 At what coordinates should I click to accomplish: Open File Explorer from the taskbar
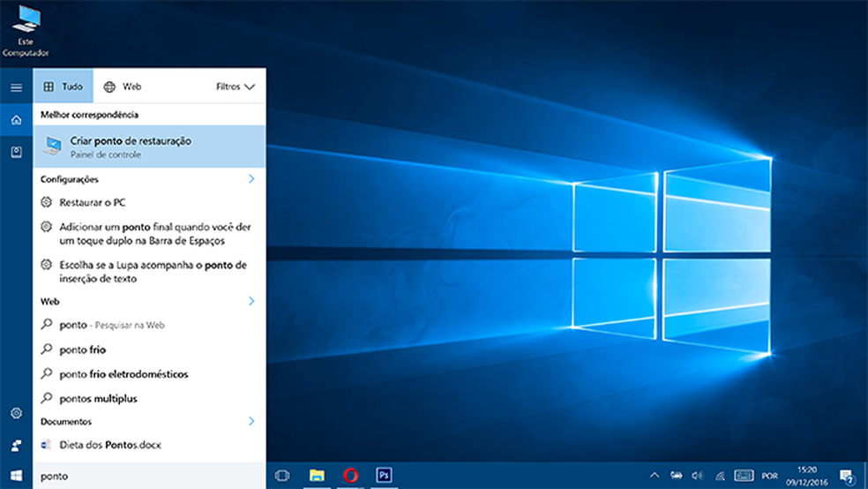click(x=317, y=476)
